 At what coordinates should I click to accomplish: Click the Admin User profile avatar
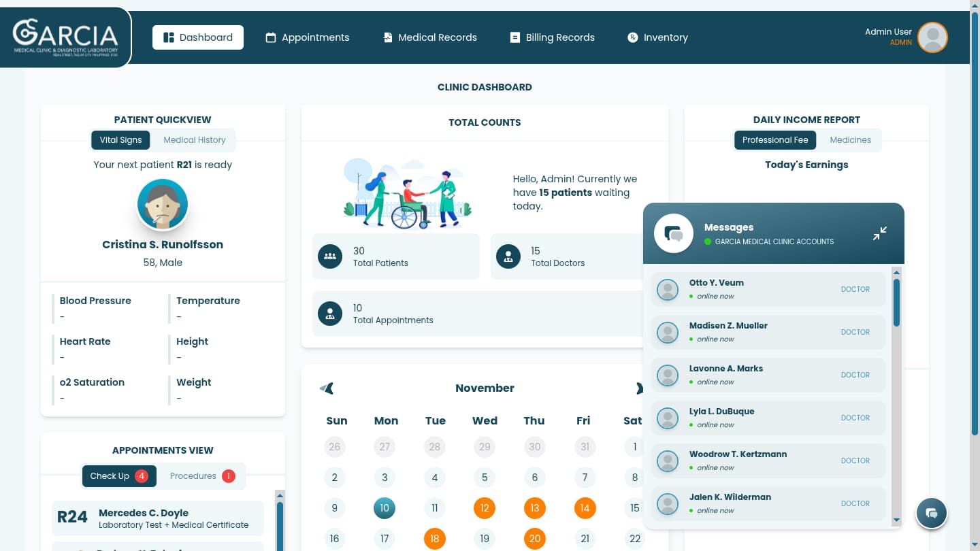pyautogui.click(x=932, y=37)
